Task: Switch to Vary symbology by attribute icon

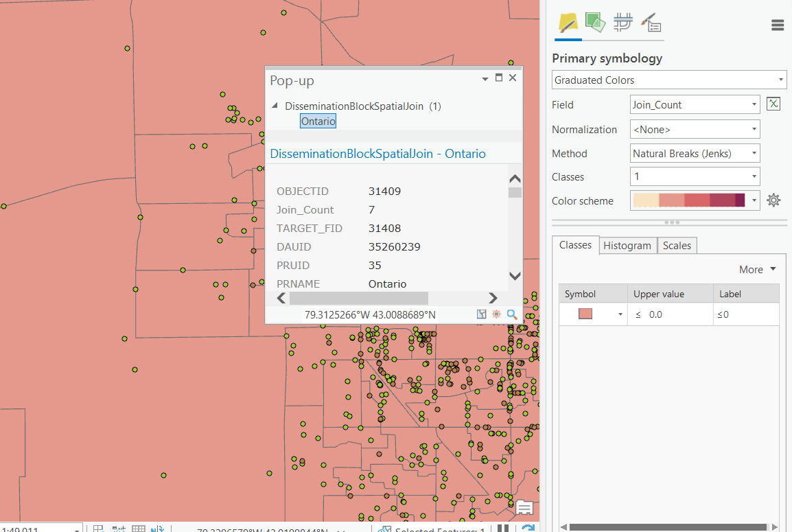Action: tap(595, 23)
